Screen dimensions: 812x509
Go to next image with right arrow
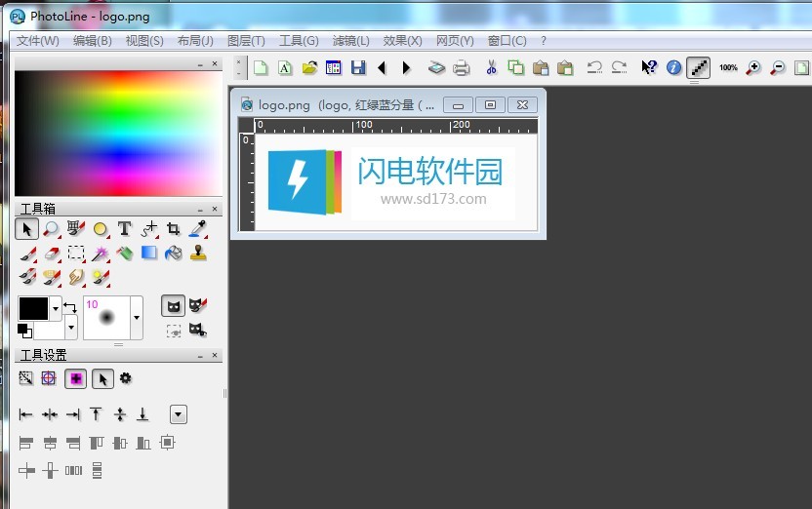[407, 67]
